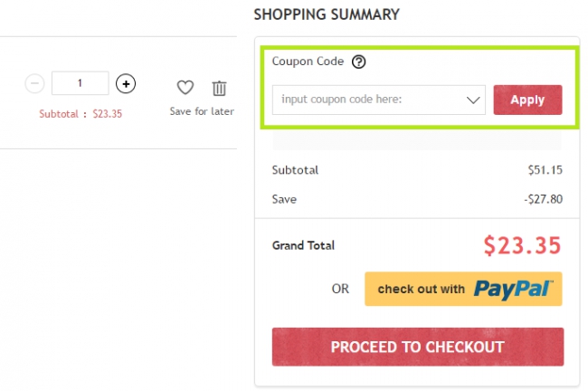Click the large red grand total price
The width and height of the screenshot is (588, 391).
tap(522, 246)
